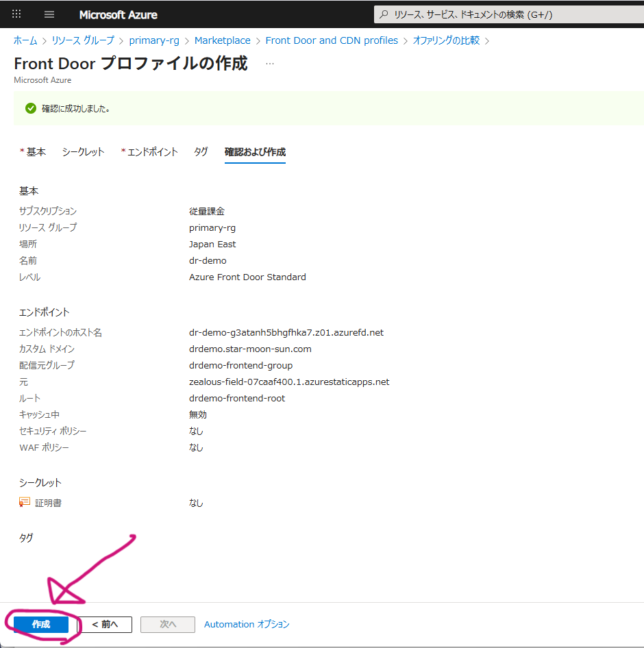Click the Microsoft Azure logo text
This screenshot has width=644, height=648.
click(119, 15)
